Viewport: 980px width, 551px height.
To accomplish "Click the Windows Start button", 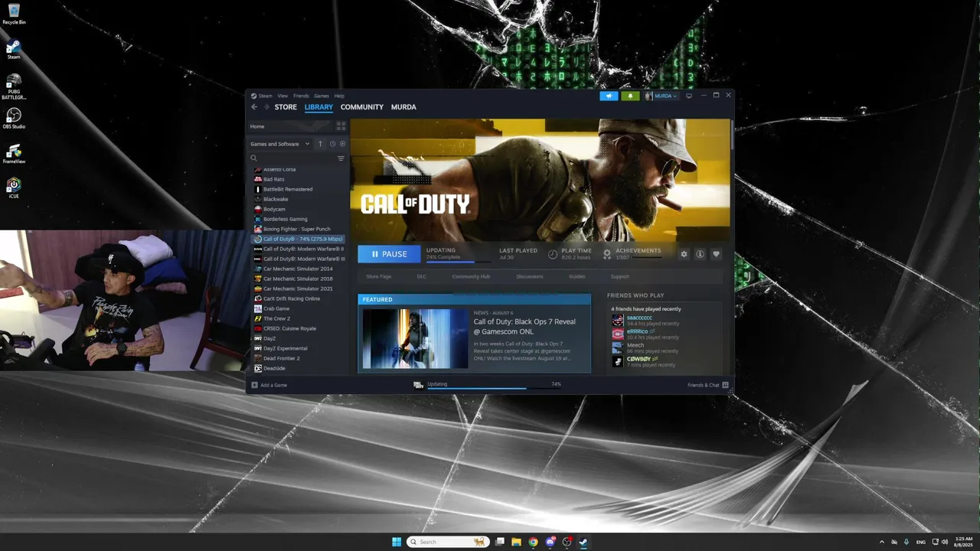I will (397, 542).
